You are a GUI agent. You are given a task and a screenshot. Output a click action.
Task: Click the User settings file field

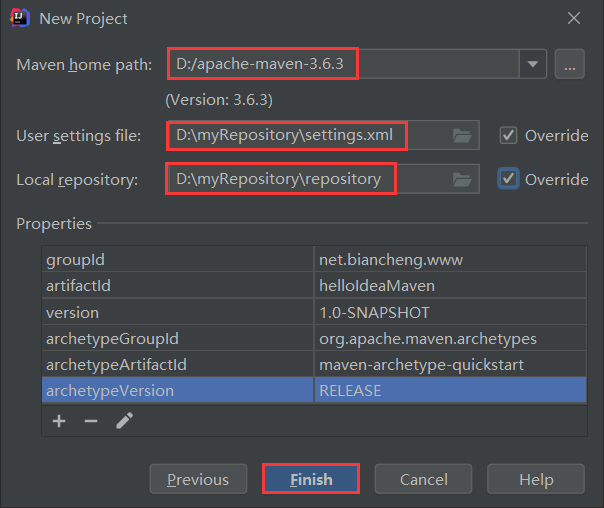click(323, 135)
